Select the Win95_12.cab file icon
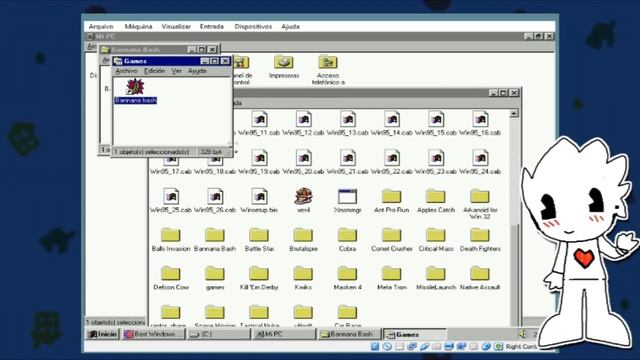The image size is (640, 360). (303, 120)
